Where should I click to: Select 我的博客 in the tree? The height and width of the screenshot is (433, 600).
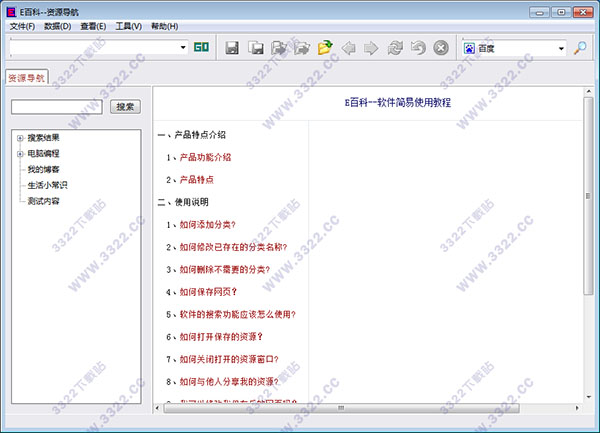(x=43, y=169)
